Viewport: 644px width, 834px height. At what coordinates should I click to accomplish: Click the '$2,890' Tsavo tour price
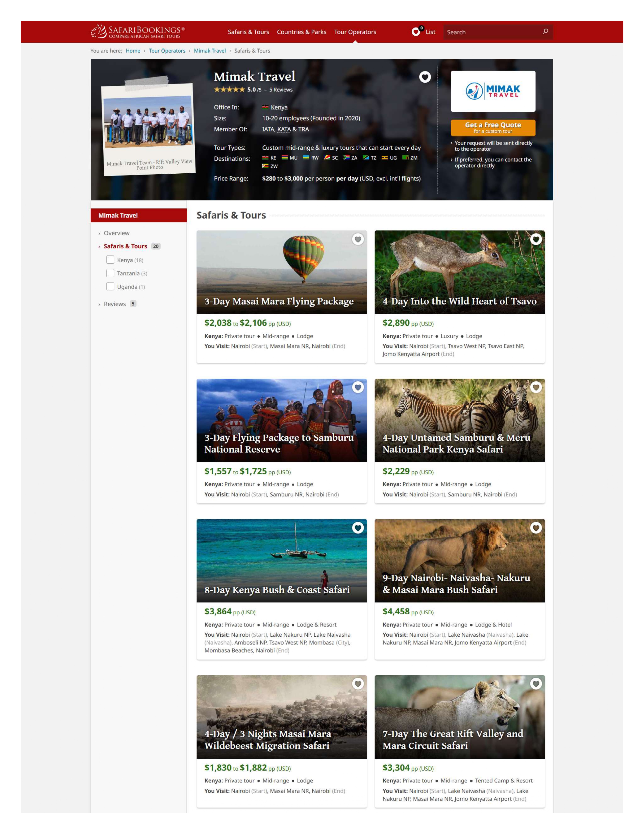click(x=396, y=323)
